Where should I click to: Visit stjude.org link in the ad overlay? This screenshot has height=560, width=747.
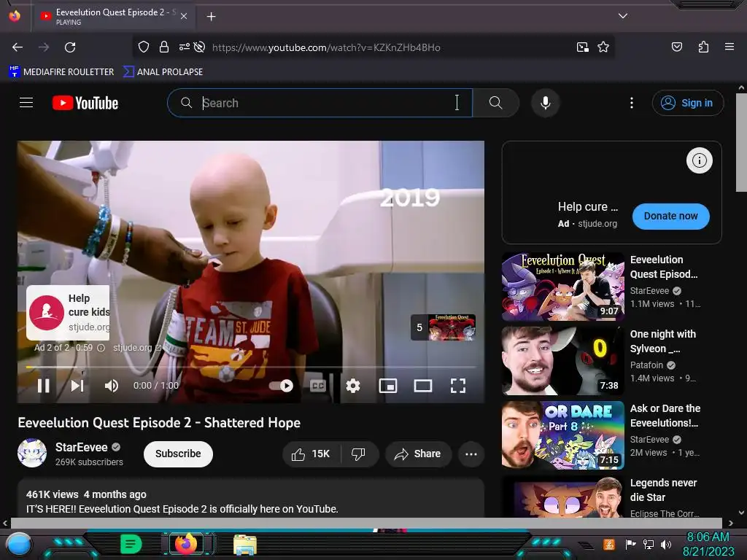pos(136,348)
